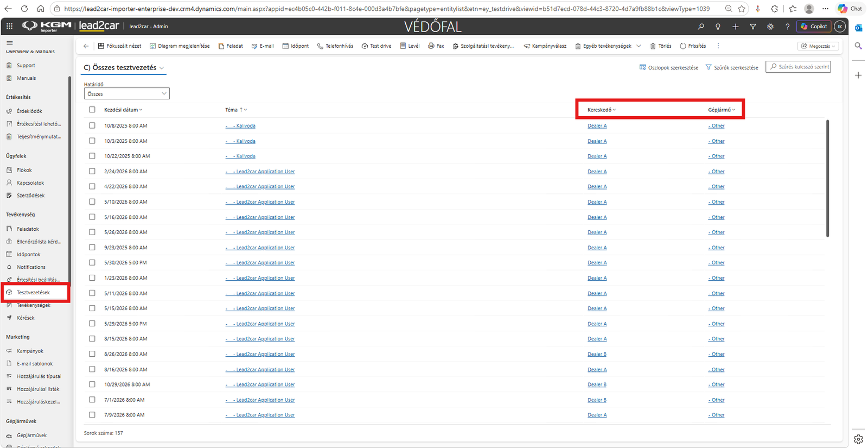Open the settings gear in header

770,26
